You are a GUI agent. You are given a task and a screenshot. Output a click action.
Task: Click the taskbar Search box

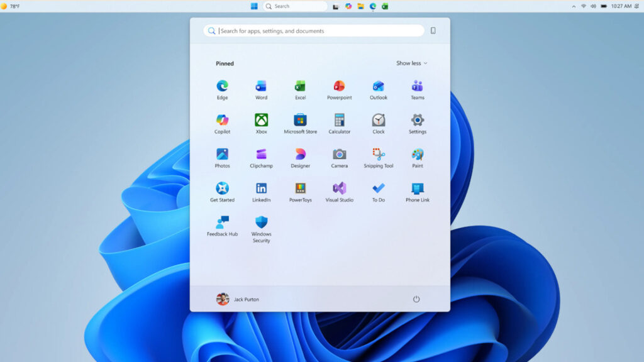pos(295,6)
